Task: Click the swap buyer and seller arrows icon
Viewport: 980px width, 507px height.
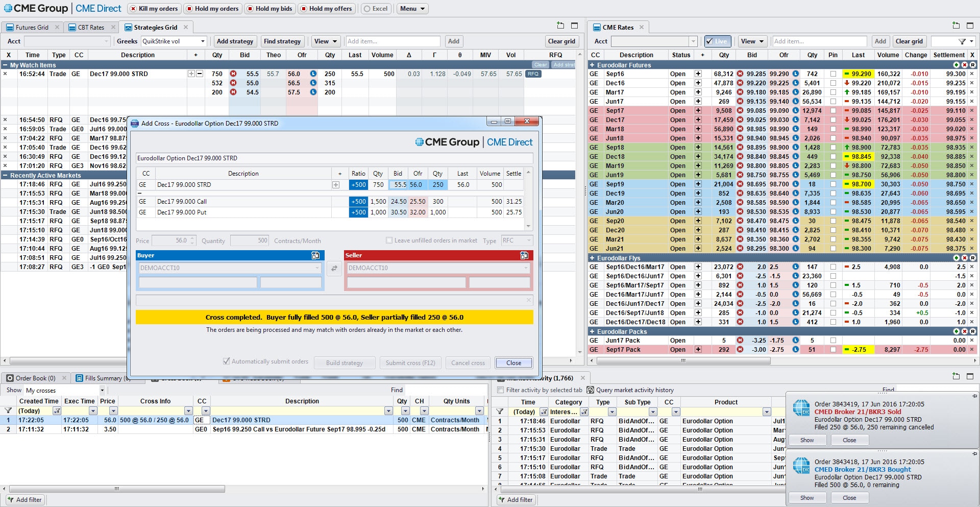Action: [x=334, y=268]
